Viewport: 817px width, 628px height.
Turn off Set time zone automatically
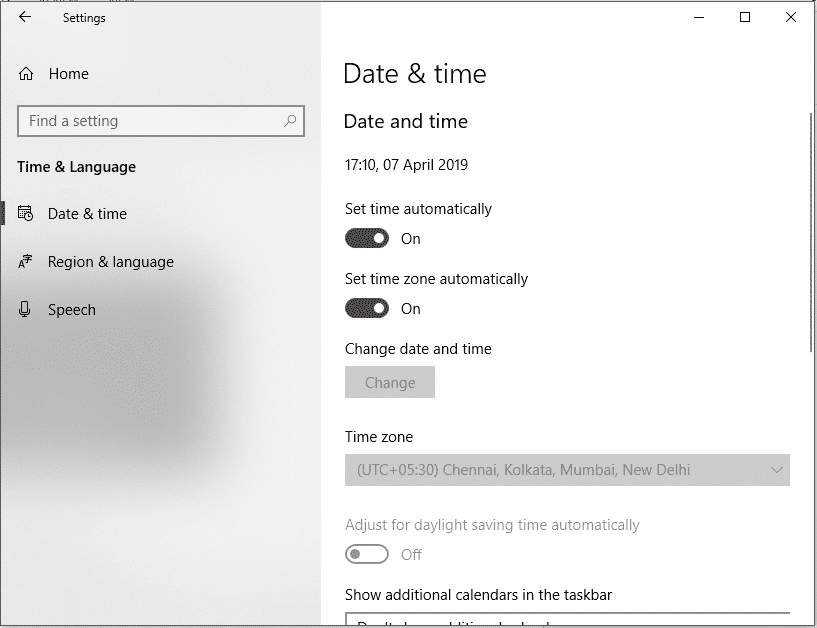366,308
